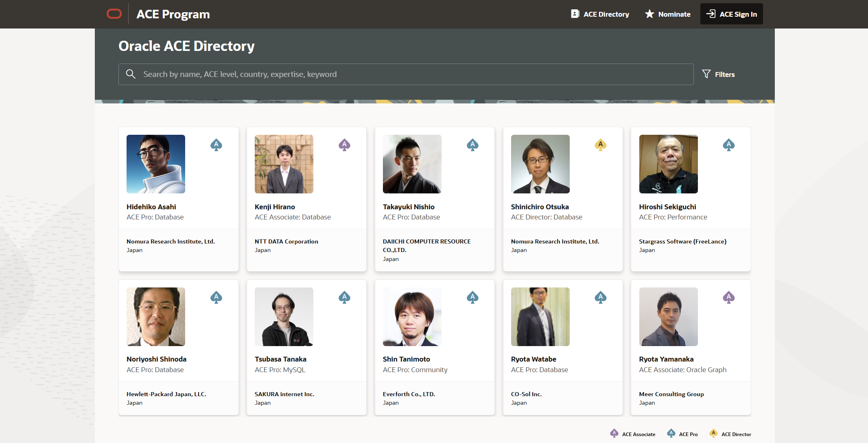Click the ACE Sign In button
Screen dimensions: 868x443
[731, 14]
